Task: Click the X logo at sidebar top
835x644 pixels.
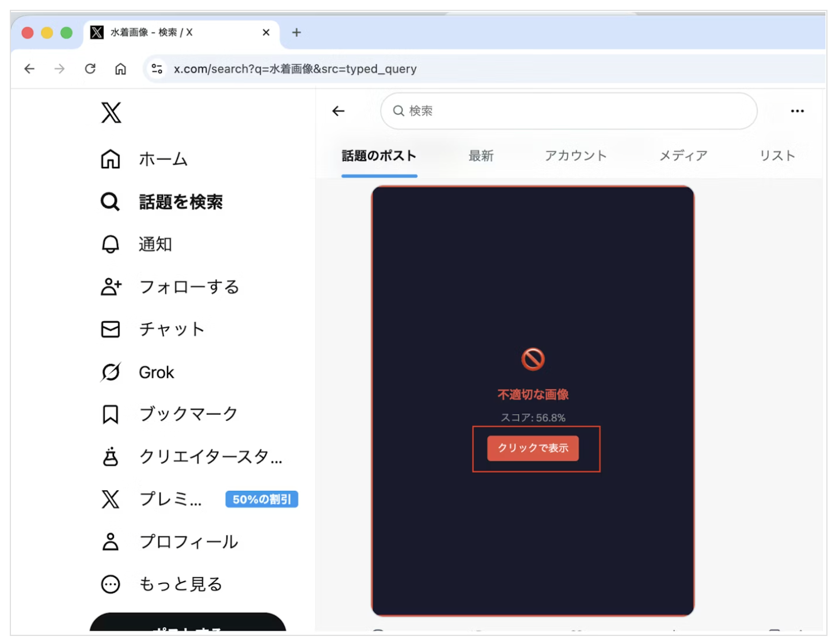Action: (112, 113)
